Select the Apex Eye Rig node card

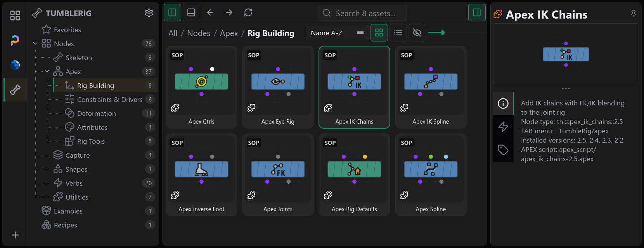coord(278,87)
